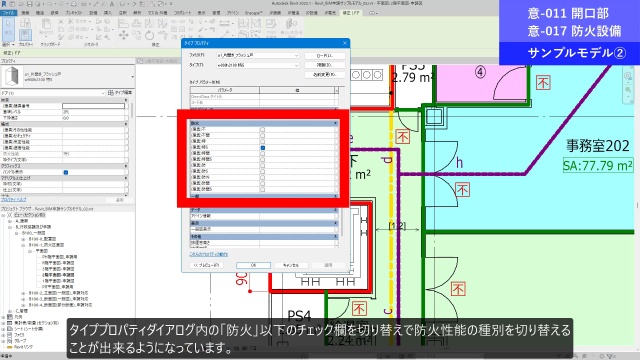Select the Move tool icon in Modify panel
The image size is (640, 360).
[x=123, y=35]
